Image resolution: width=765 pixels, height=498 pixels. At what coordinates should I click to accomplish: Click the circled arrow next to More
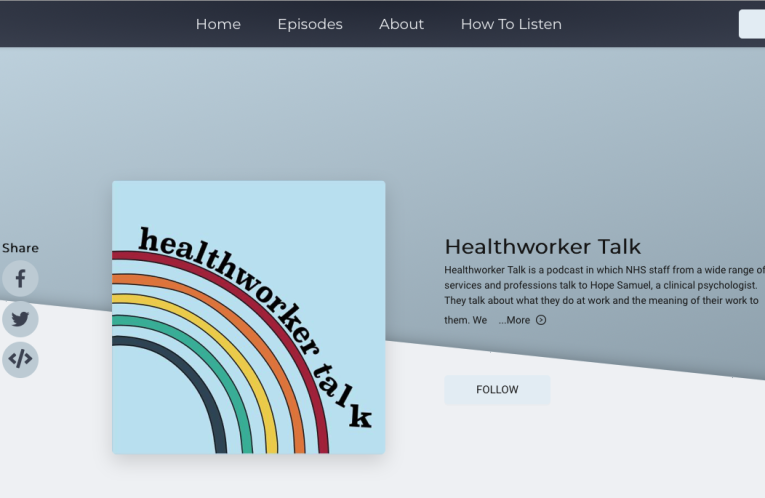[x=541, y=320]
